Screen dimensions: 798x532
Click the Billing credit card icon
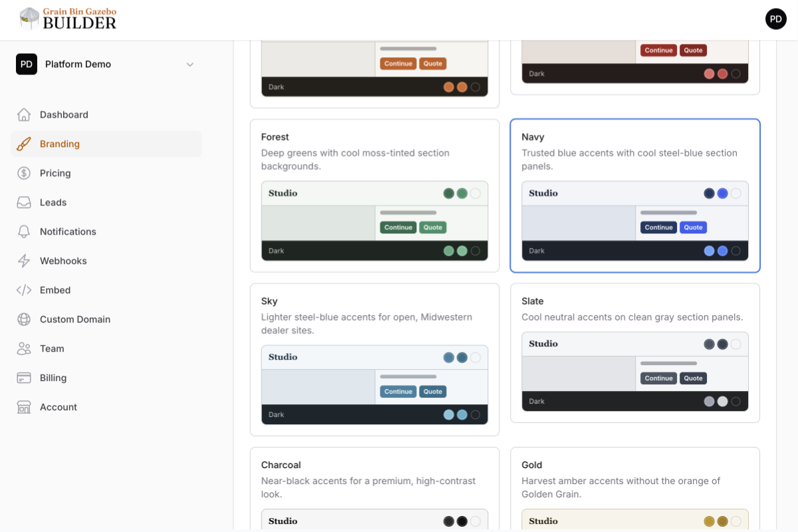point(24,378)
